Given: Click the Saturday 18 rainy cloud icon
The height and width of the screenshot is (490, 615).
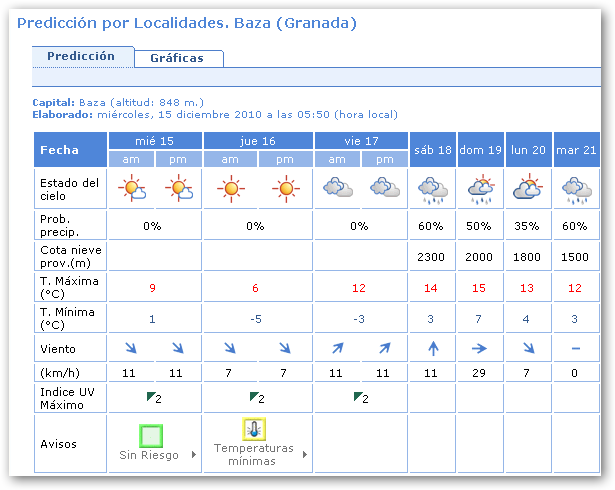Looking at the screenshot, I should click(432, 188).
